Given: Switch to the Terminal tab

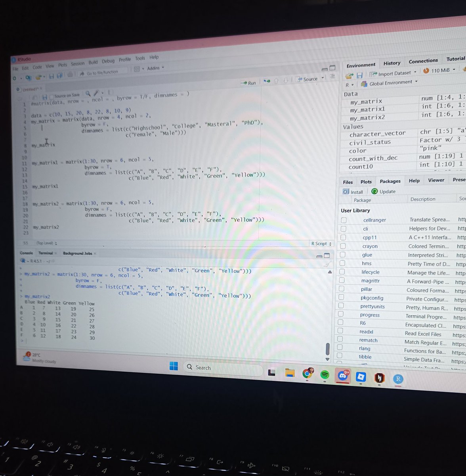Looking at the screenshot, I should [46, 253].
